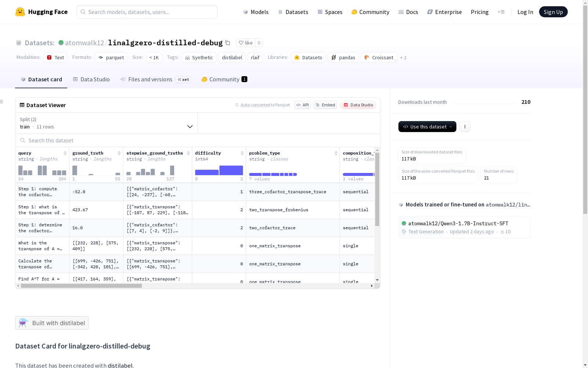
Task: Switch to the Dataset card tab
Action: [41, 79]
